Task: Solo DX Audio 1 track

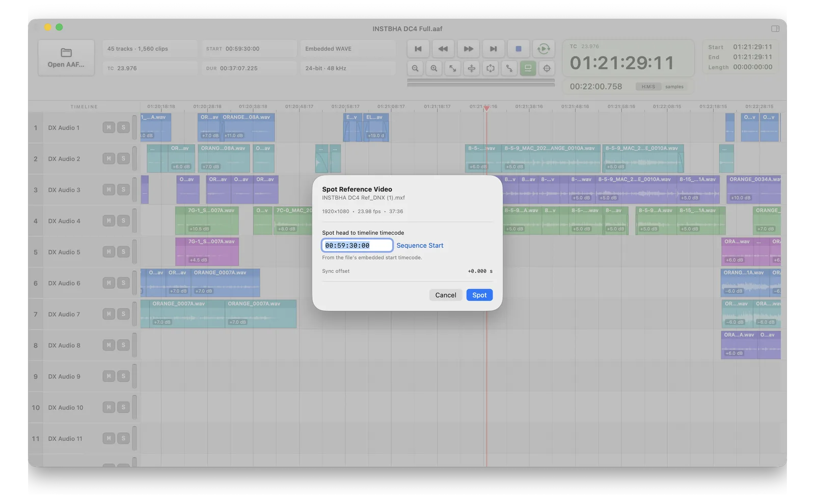Action: click(x=123, y=128)
